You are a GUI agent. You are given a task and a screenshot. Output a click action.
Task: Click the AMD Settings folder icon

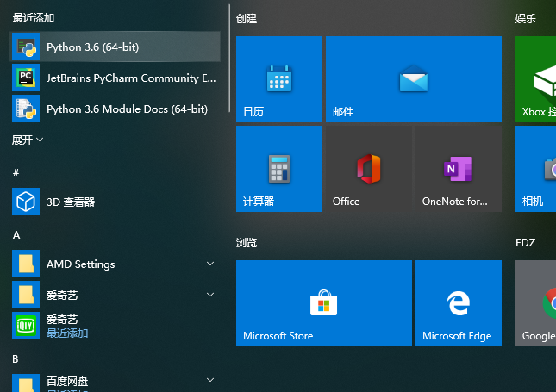click(x=26, y=264)
